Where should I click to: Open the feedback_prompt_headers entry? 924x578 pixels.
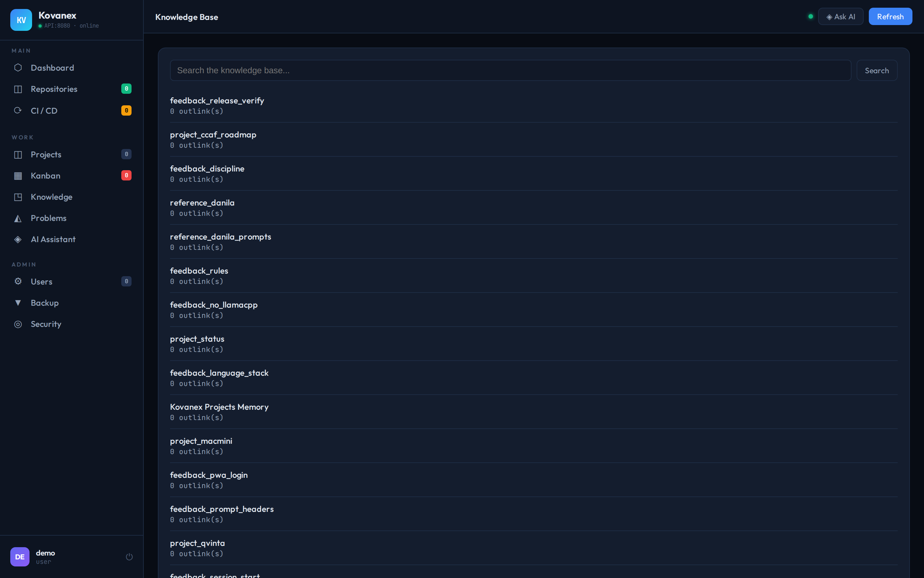pyautogui.click(x=534, y=514)
